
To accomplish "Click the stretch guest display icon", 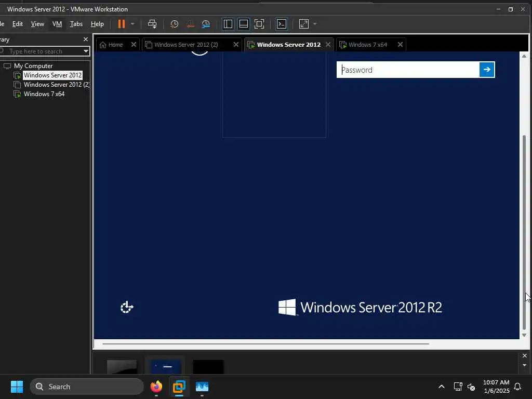I will point(304,24).
